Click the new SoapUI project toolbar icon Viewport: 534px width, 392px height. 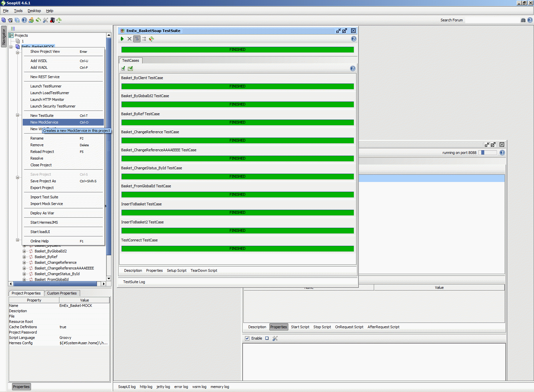click(x=4, y=20)
